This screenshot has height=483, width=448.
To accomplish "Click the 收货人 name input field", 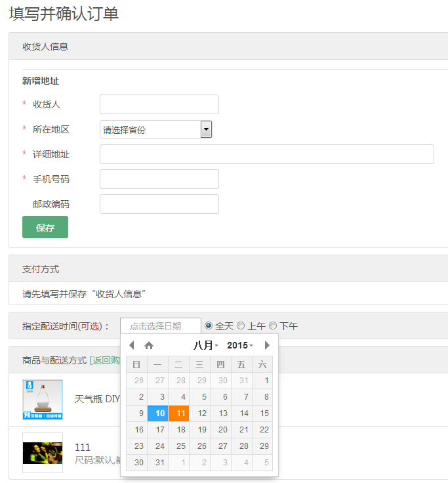I will click(x=159, y=104).
